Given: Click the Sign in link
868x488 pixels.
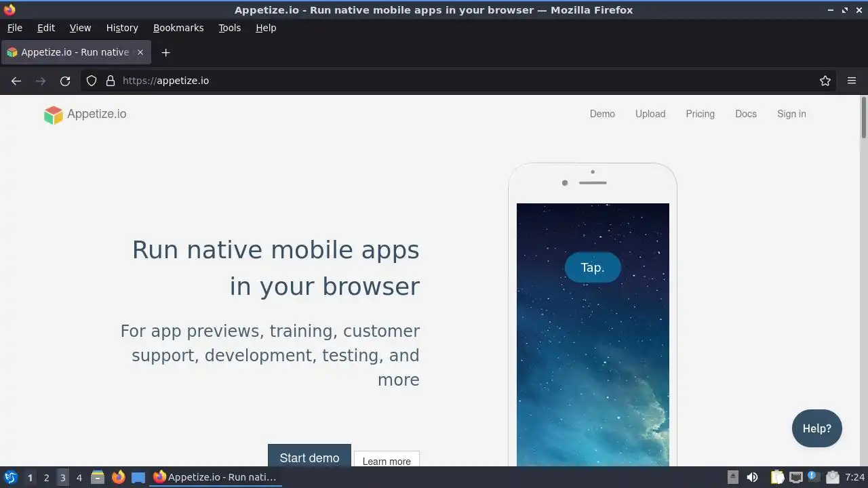Looking at the screenshot, I should coord(791,114).
